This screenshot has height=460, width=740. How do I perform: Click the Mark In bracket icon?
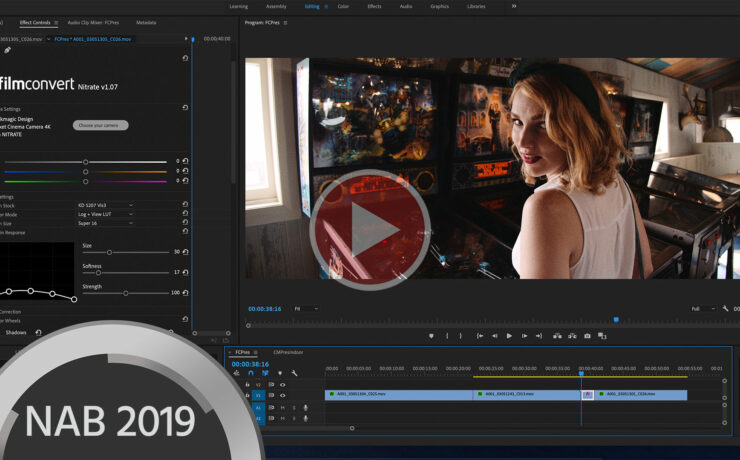447,336
